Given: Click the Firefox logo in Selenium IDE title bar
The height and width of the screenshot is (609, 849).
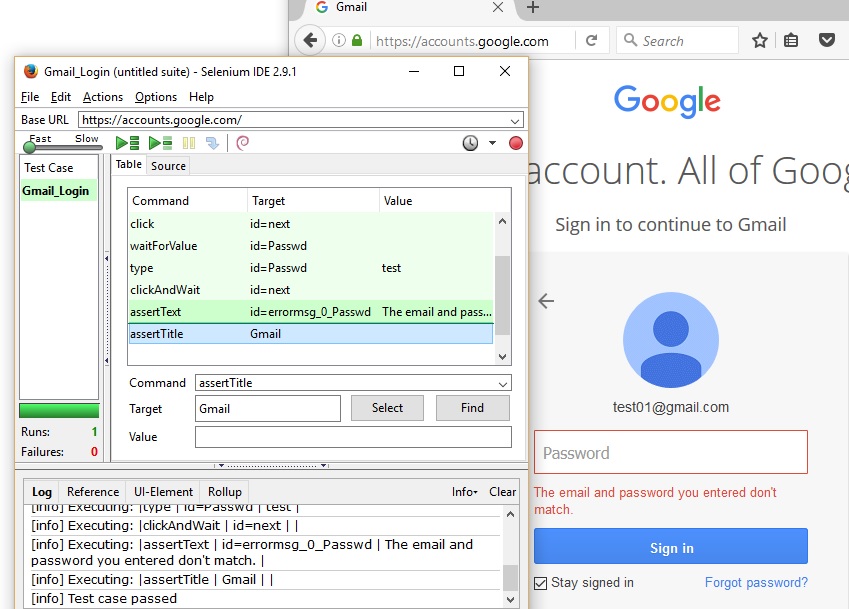Looking at the screenshot, I should [31, 71].
